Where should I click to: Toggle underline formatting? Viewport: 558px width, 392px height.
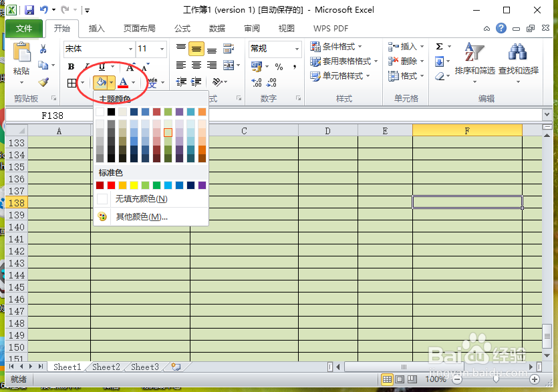click(x=100, y=67)
